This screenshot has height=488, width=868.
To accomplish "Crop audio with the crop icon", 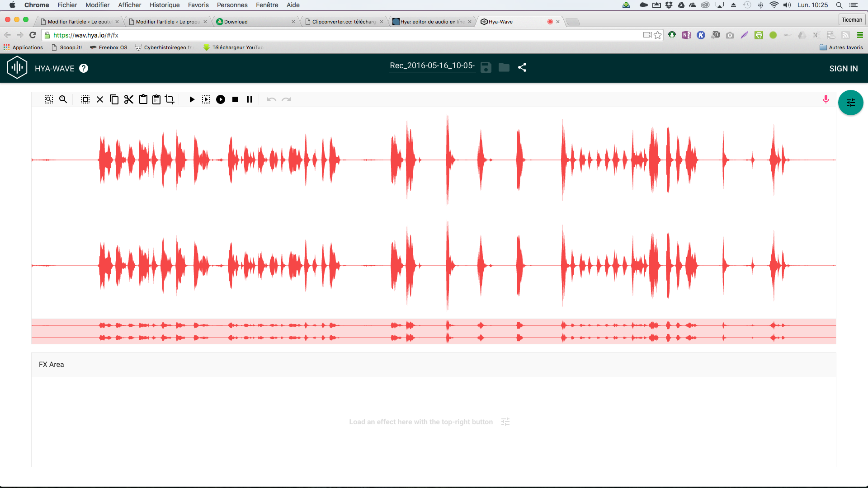I will tap(170, 99).
